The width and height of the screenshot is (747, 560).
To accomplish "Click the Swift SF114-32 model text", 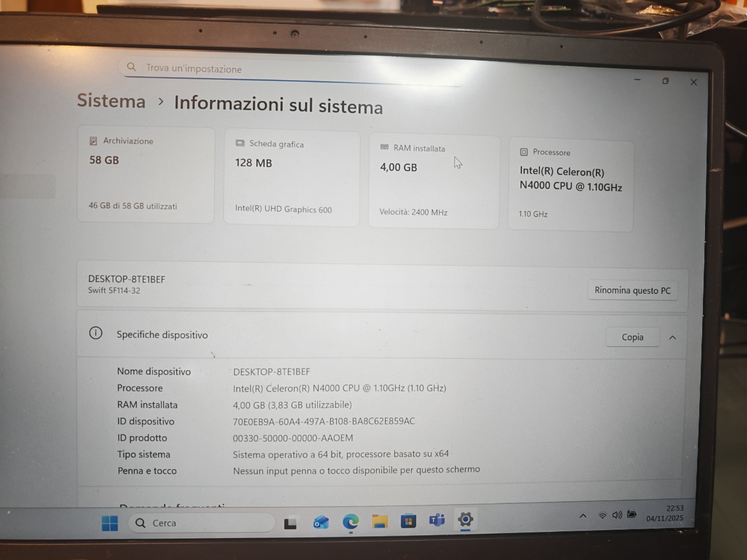I will 114,290.
